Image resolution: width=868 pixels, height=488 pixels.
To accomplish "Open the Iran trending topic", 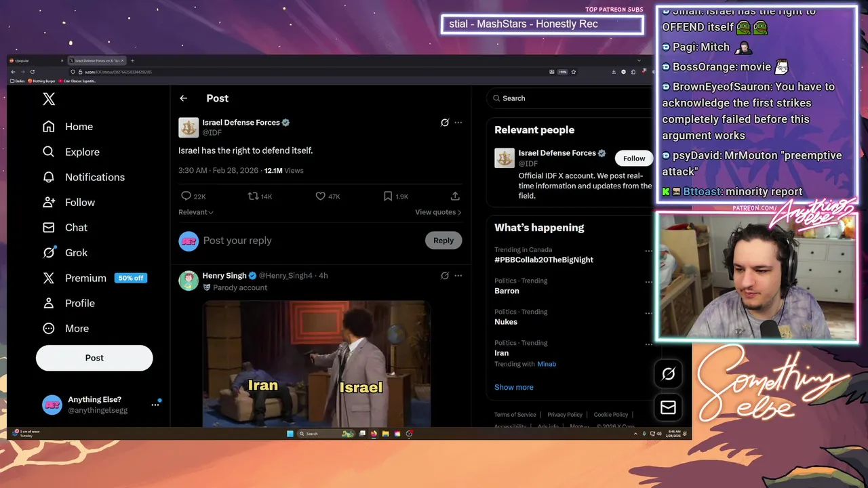I will click(x=501, y=353).
